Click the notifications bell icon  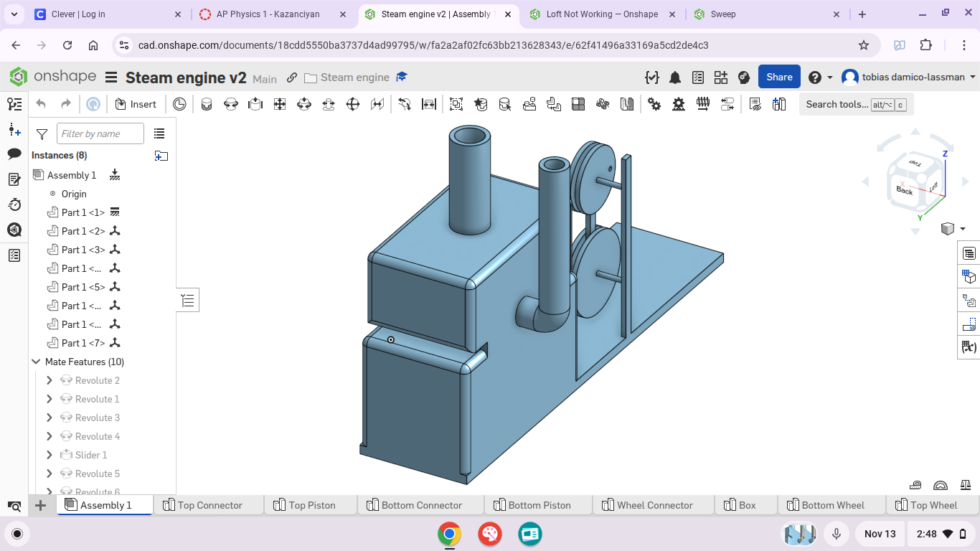[675, 77]
